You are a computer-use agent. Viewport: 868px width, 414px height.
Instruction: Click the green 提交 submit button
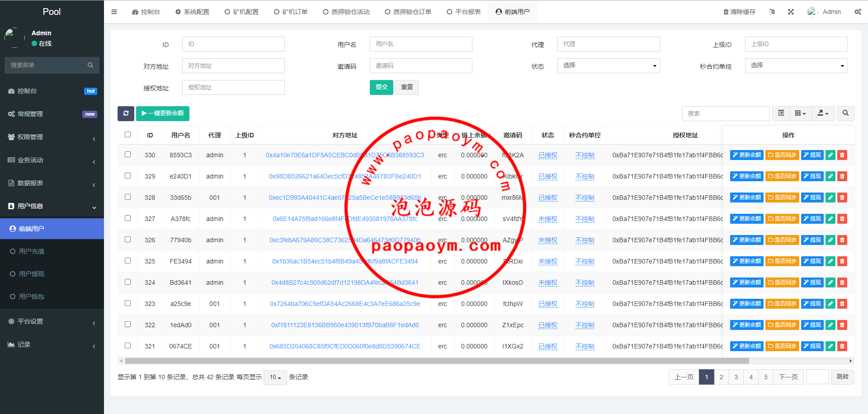[x=382, y=87]
